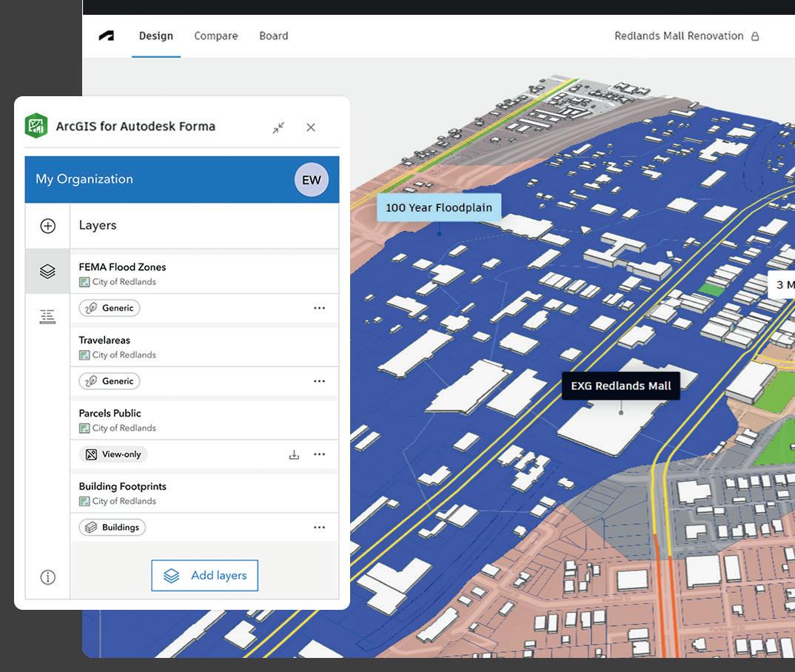Click the My Organization header
This screenshot has width=795, height=672.
pos(84,179)
